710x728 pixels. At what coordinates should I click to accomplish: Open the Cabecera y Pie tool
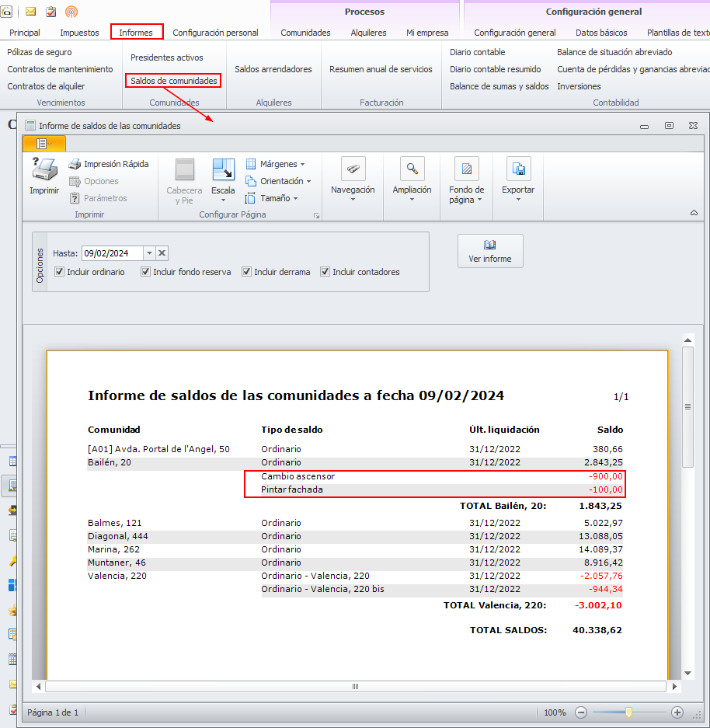(184, 182)
